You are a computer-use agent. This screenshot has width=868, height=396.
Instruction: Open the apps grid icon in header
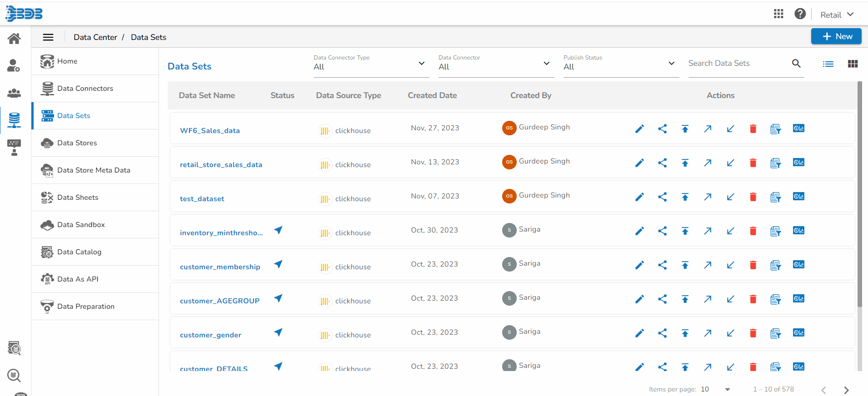click(x=778, y=14)
